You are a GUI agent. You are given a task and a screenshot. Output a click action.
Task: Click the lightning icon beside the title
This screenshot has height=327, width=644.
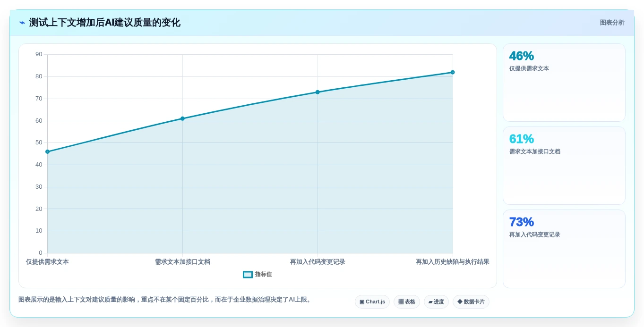(22, 23)
